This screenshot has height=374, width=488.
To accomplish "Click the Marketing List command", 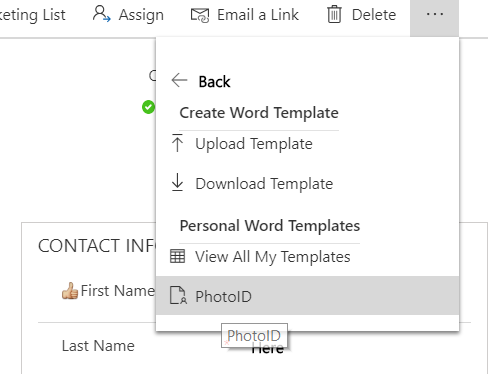I will pos(33,15).
